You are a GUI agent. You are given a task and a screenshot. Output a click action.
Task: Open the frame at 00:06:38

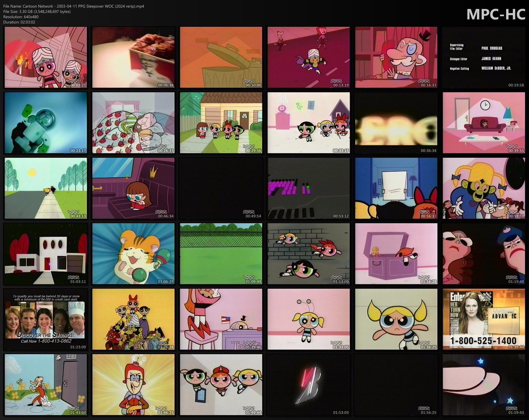point(133,58)
